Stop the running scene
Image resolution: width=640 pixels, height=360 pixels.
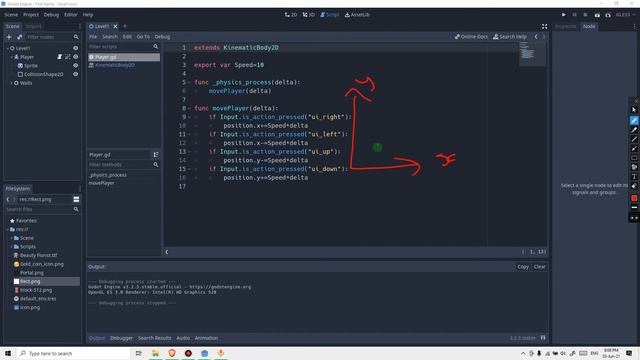[585, 15]
